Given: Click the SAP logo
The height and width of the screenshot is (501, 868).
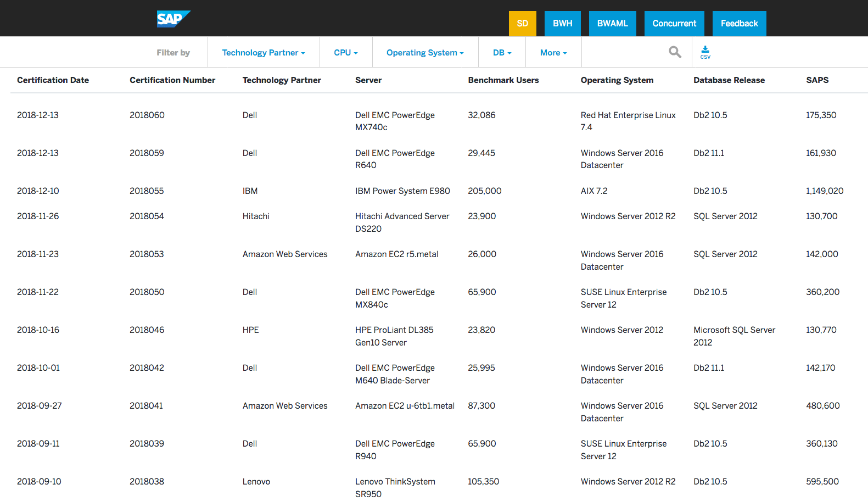Looking at the screenshot, I should pyautogui.click(x=173, y=19).
